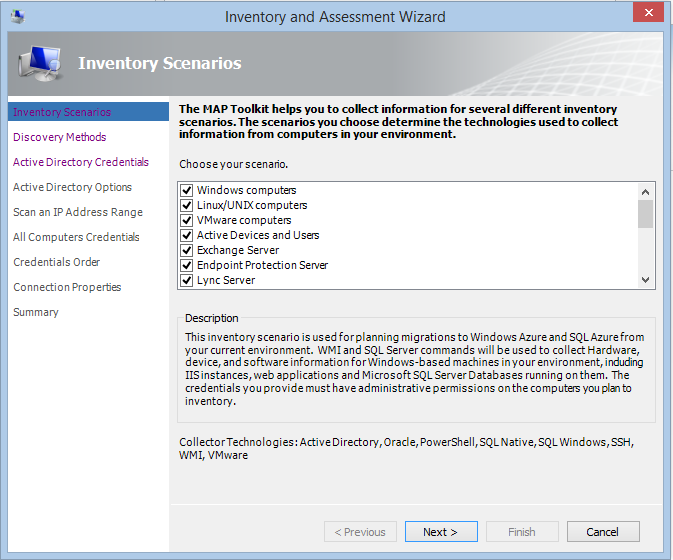Uncheck the Windows computers checkbox
The width and height of the screenshot is (673, 560).
point(186,190)
